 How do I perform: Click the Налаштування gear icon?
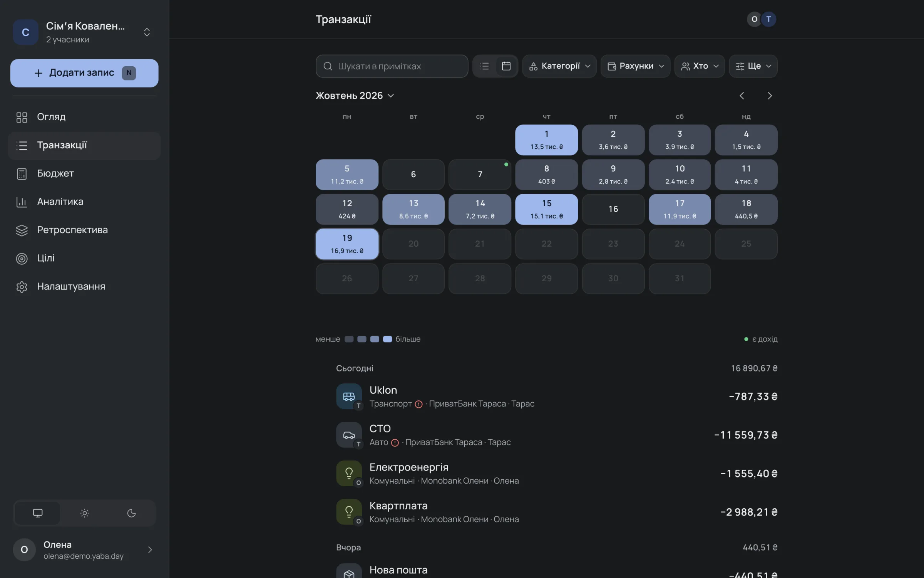click(22, 287)
